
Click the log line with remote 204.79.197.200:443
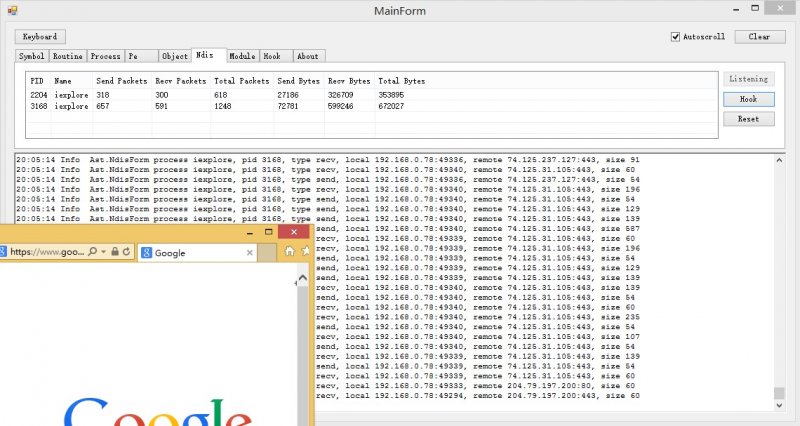[x=477, y=395]
